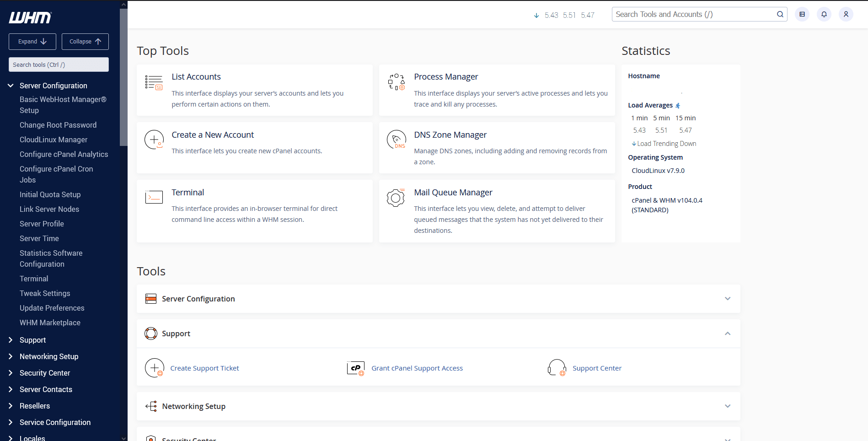Click the Expand button in the sidebar
The width and height of the screenshot is (868, 441).
(x=32, y=41)
